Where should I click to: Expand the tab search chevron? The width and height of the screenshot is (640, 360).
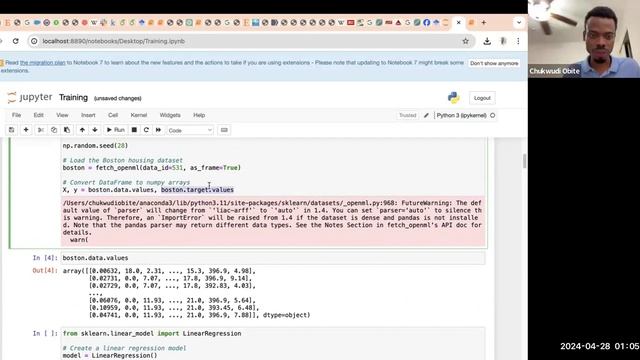pos(519,23)
